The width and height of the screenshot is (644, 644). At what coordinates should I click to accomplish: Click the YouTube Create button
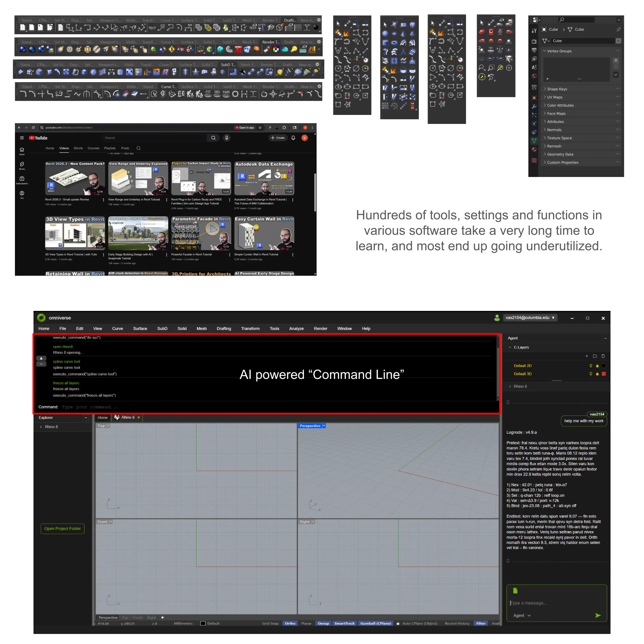(x=278, y=138)
